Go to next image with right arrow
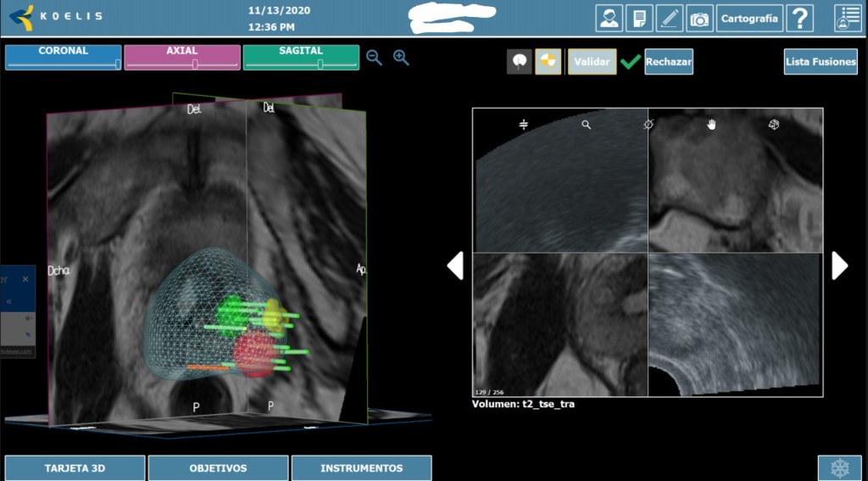The width and height of the screenshot is (868, 481). tap(839, 266)
